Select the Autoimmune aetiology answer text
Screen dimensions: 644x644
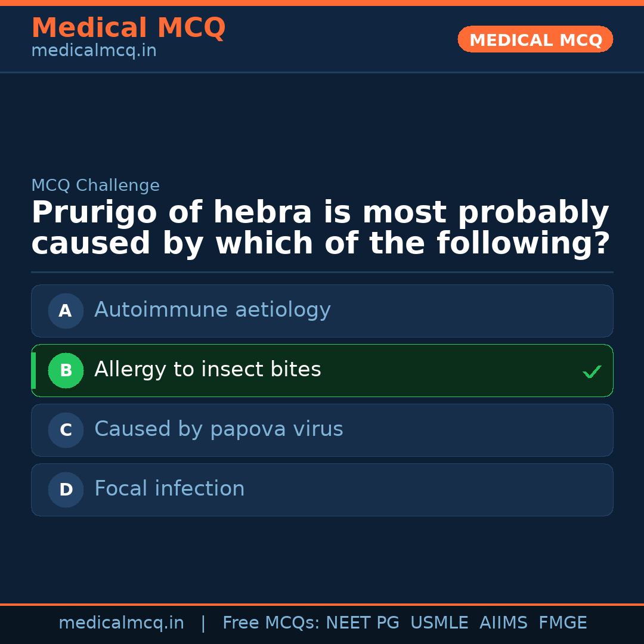212,310
